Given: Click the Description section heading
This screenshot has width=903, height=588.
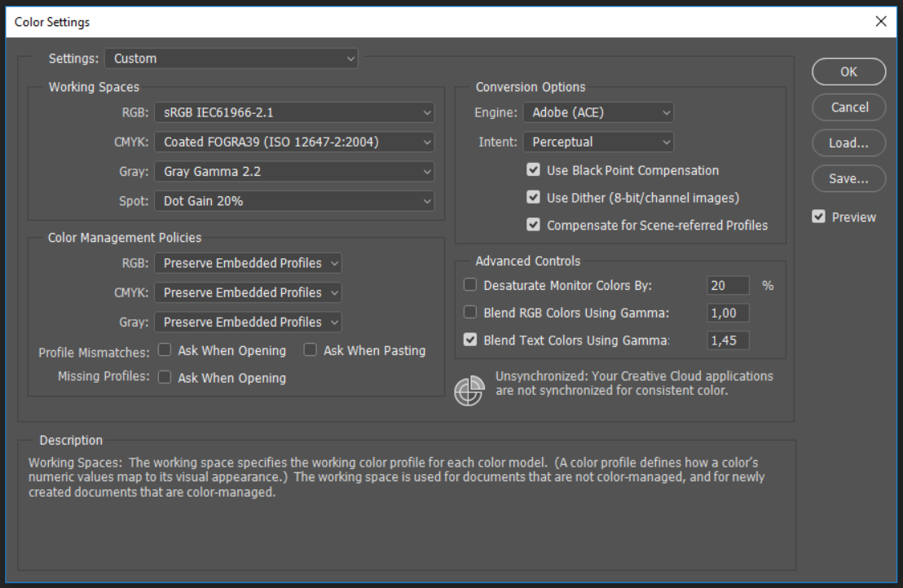Looking at the screenshot, I should coord(71,440).
